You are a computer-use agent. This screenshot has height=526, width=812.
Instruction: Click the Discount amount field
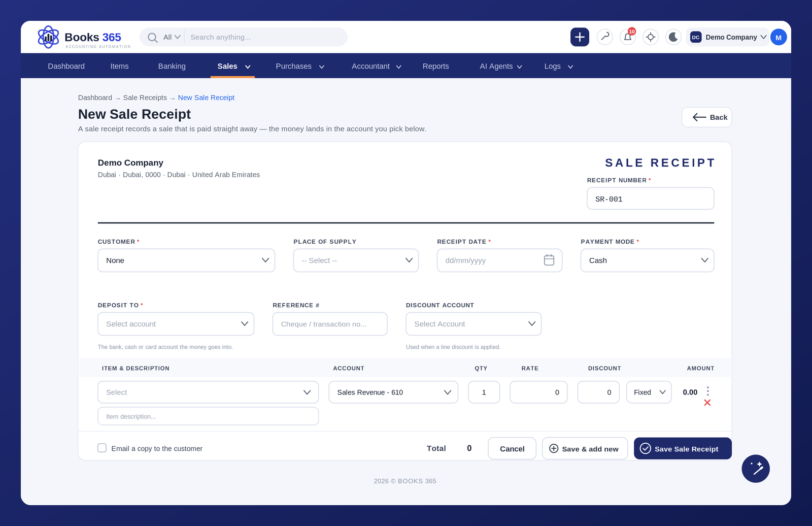[x=598, y=392]
